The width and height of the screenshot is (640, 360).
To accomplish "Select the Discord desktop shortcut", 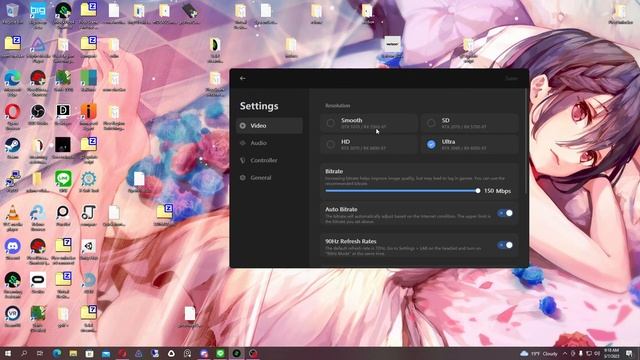I will [12, 249].
